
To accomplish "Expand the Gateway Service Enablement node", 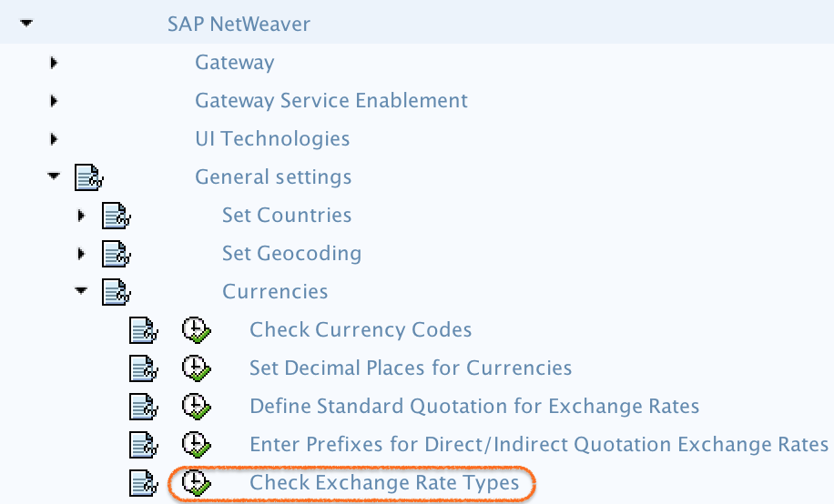I will 53,101.
